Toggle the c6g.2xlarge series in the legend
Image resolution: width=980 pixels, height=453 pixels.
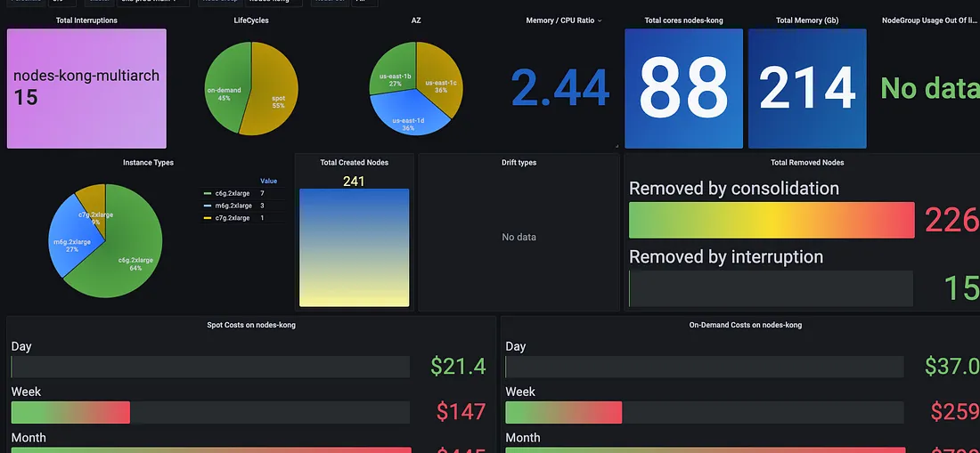click(x=228, y=193)
